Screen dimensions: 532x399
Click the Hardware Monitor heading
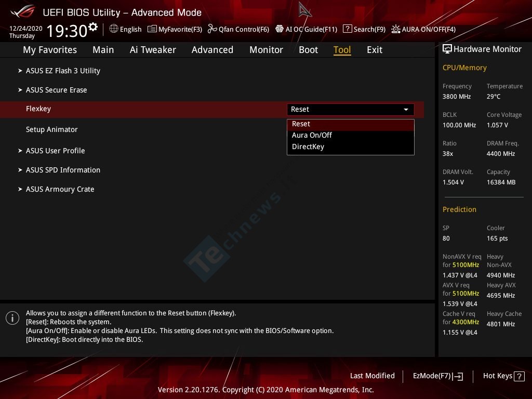[487, 49]
